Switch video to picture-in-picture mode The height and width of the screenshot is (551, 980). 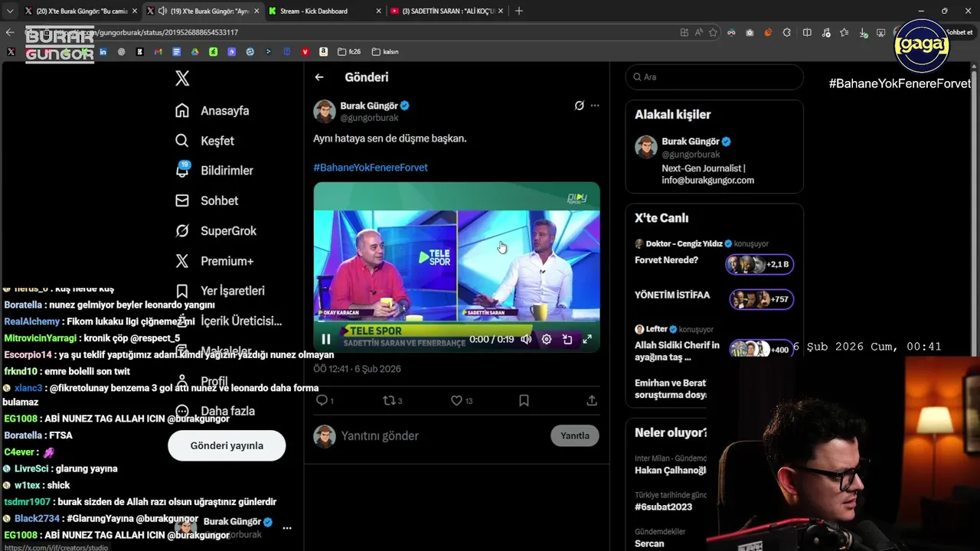click(567, 339)
